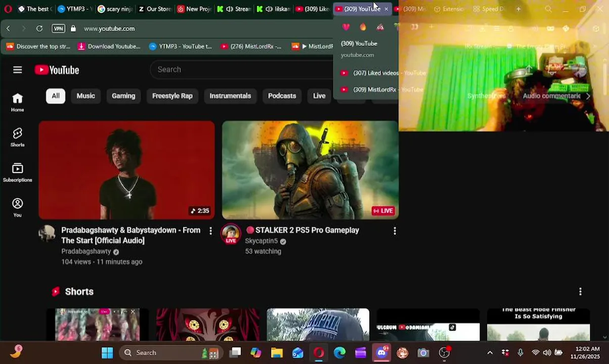This screenshot has height=364, width=609.
Task: Open Windows Start menu
Action: coord(107,353)
